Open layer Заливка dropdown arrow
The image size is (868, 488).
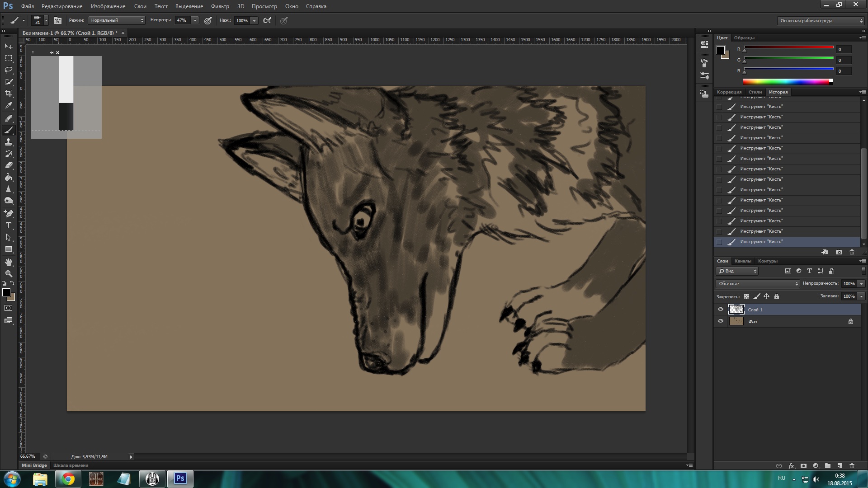click(x=861, y=296)
